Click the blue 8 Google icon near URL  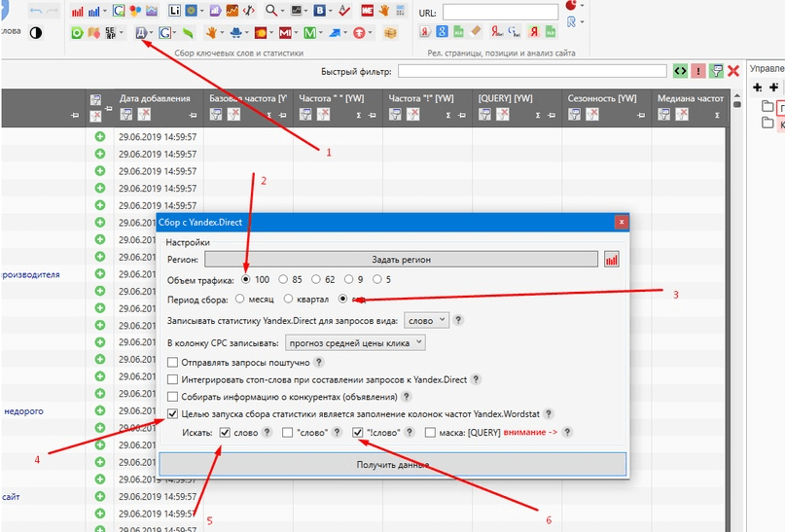[x=442, y=31]
